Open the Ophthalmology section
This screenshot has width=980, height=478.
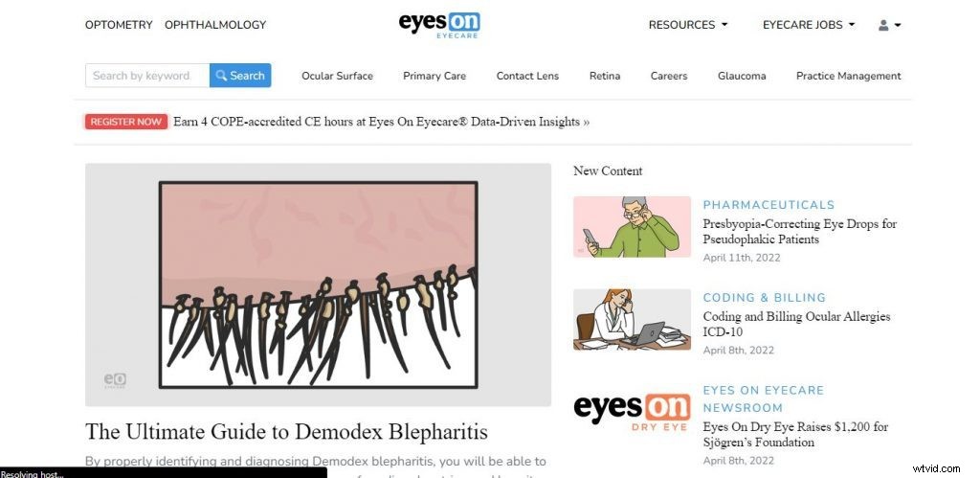tap(215, 25)
